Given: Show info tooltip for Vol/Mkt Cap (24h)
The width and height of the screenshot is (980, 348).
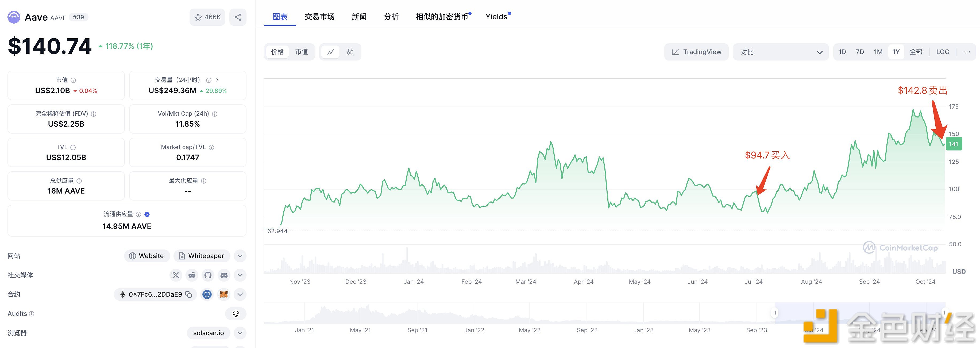Looking at the screenshot, I should click(215, 114).
